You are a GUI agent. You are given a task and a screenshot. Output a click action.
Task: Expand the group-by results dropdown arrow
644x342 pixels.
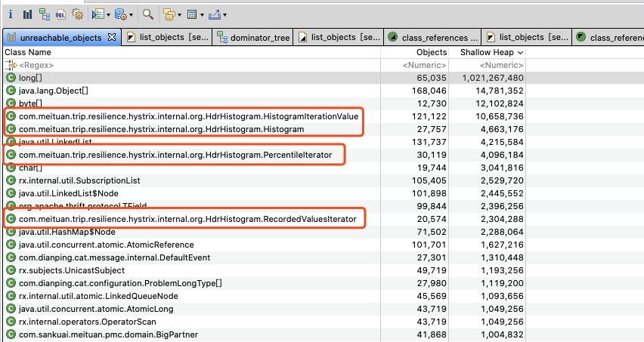(x=179, y=15)
